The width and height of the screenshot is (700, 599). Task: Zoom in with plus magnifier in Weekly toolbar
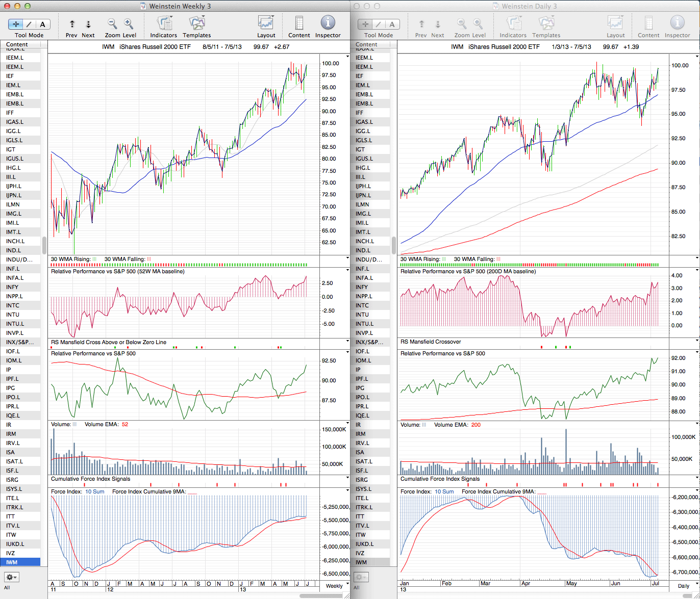[129, 23]
